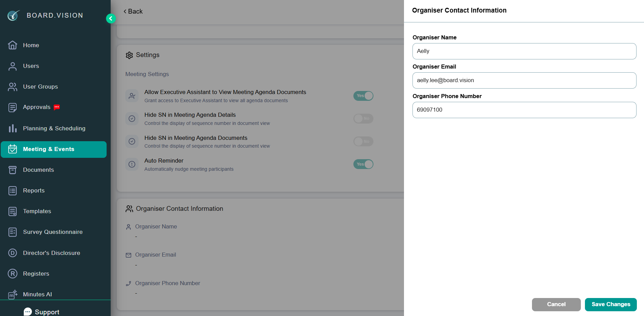Click the Documents archive box icon
Viewport: 644px width, 316px height.
coord(13,170)
